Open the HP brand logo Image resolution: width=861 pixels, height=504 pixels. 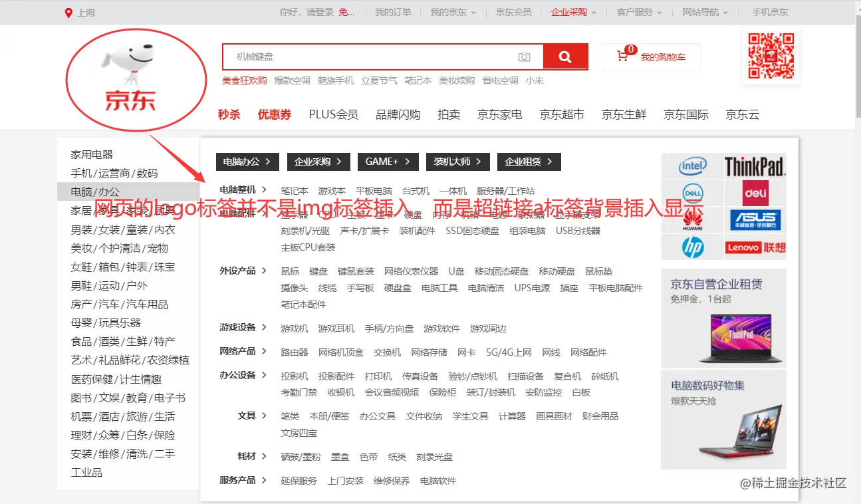coord(692,247)
